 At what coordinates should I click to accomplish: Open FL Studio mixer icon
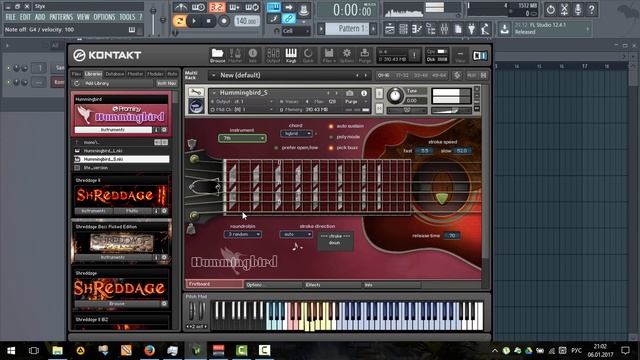[x=444, y=29]
